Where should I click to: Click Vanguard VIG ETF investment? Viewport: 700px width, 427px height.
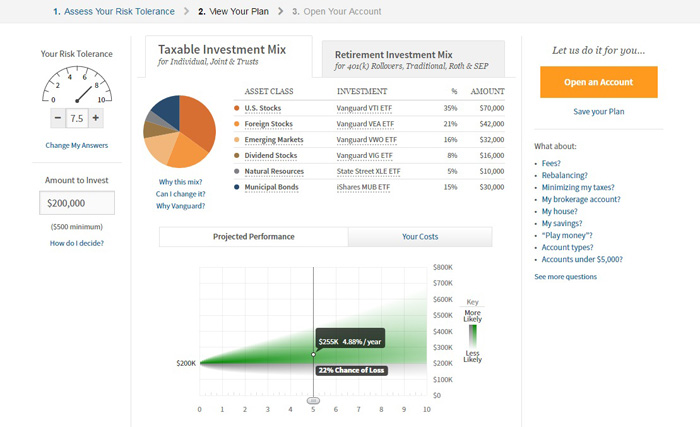click(364, 155)
